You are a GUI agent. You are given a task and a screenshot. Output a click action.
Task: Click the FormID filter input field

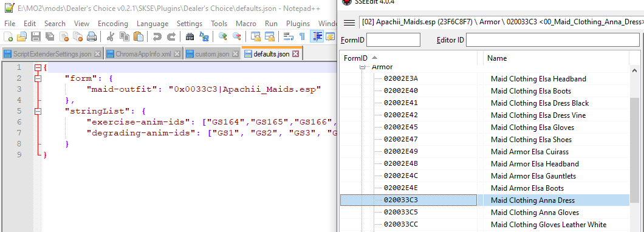coord(393,40)
